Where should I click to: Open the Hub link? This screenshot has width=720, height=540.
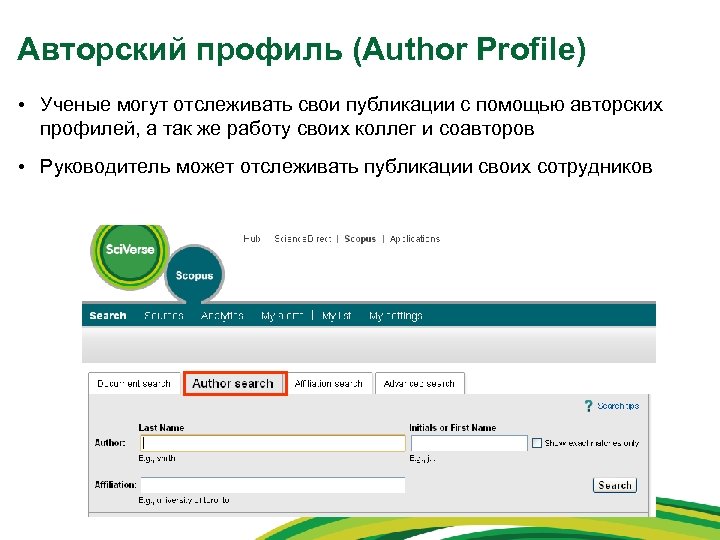click(x=252, y=239)
